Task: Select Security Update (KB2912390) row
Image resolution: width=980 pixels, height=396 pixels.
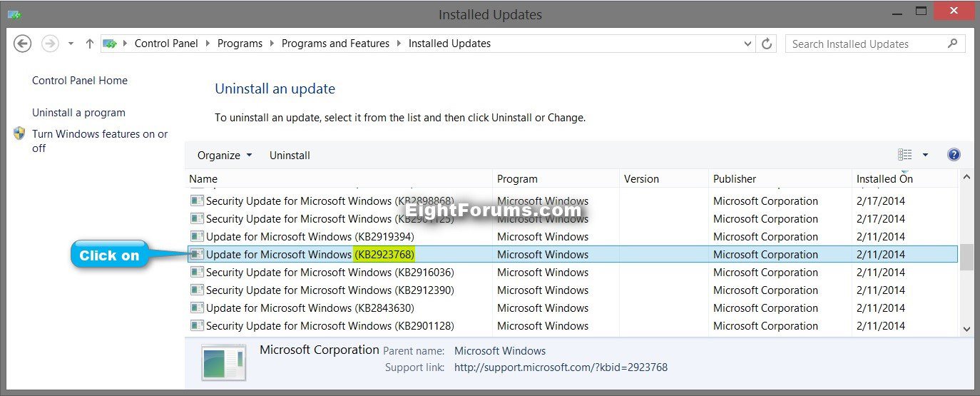Action: (573, 290)
